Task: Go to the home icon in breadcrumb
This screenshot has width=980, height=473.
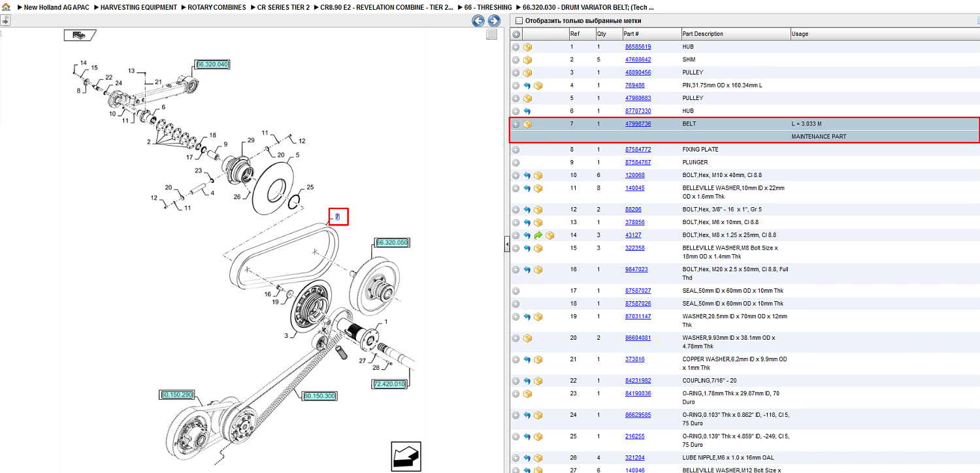Action: click(6, 7)
